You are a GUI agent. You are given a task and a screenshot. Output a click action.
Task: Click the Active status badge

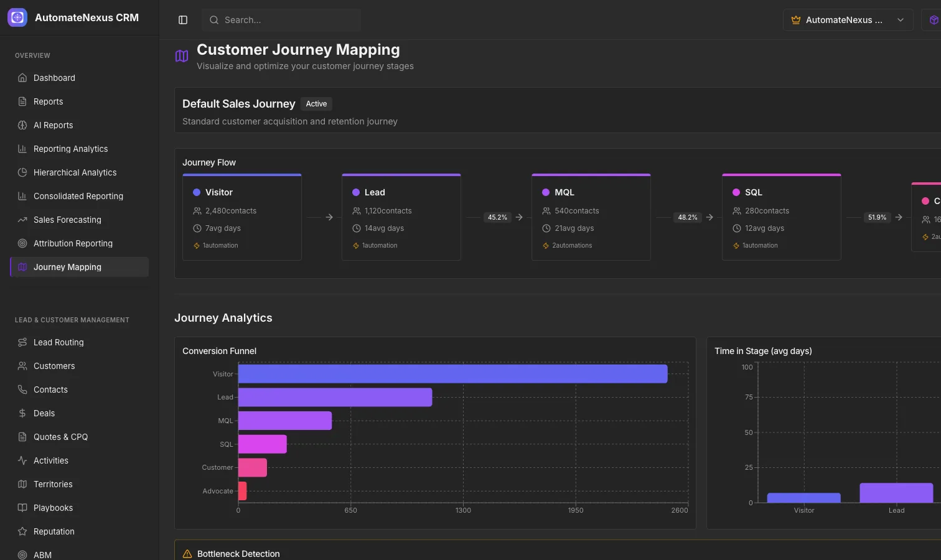click(316, 104)
